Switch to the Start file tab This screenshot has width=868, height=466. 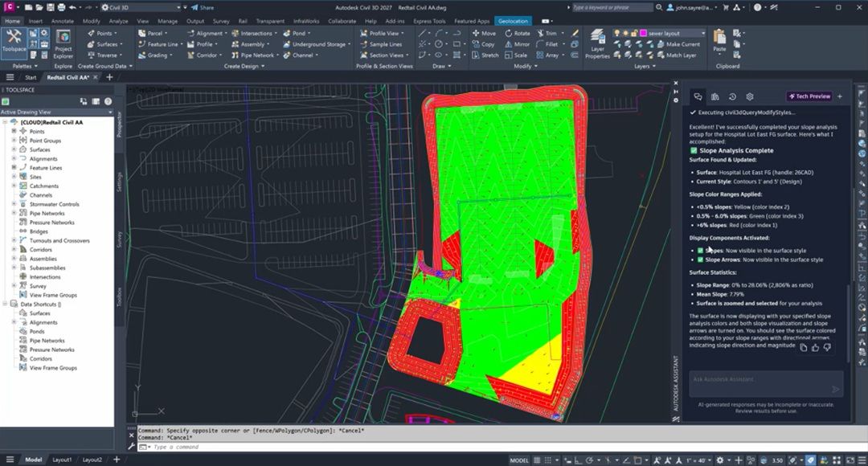click(31, 77)
